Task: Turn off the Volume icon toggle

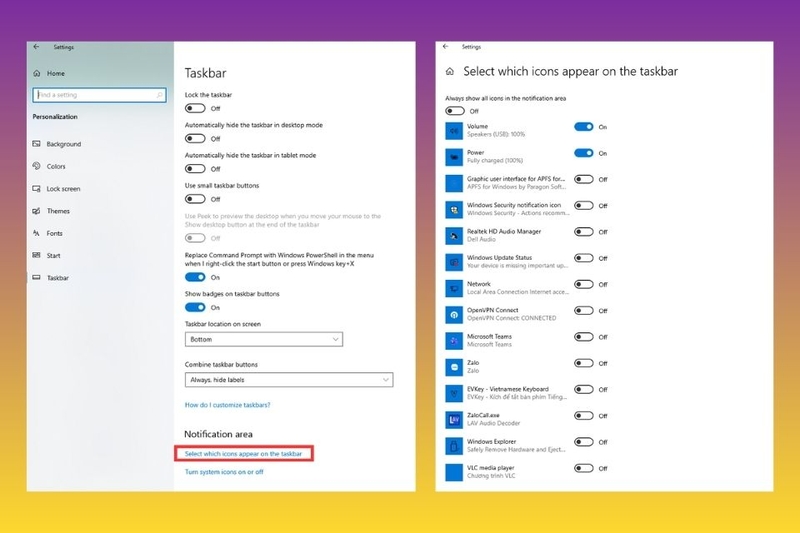Action: pyautogui.click(x=584, y=126)
